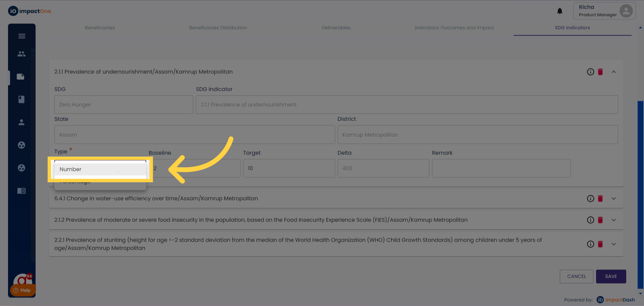
Task: Delete the 2.1.1 undernourishment indicator
Action: pyautogui.click(x=600, y=72)
